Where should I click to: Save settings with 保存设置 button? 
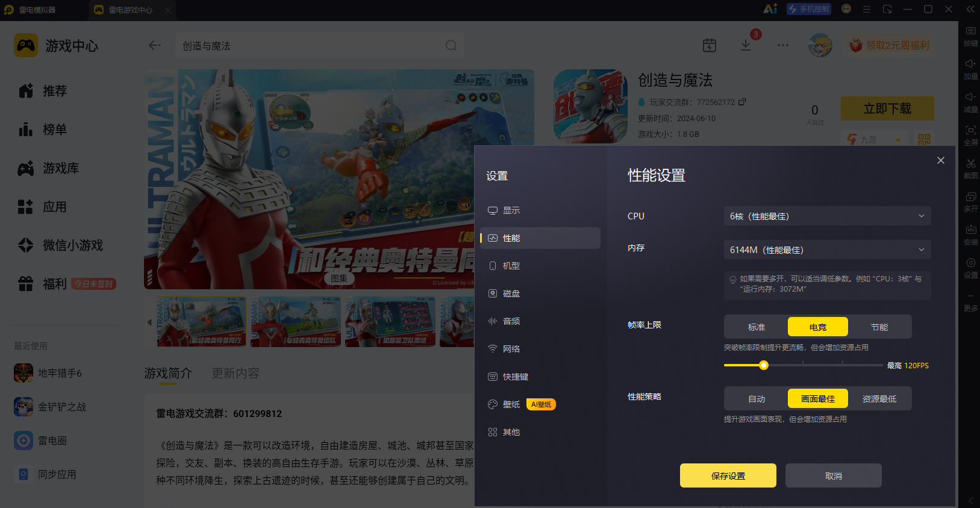(728, 475)
